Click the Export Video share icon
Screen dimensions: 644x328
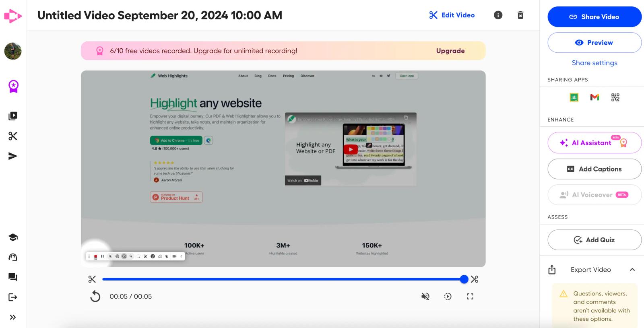tap(552, 270)
